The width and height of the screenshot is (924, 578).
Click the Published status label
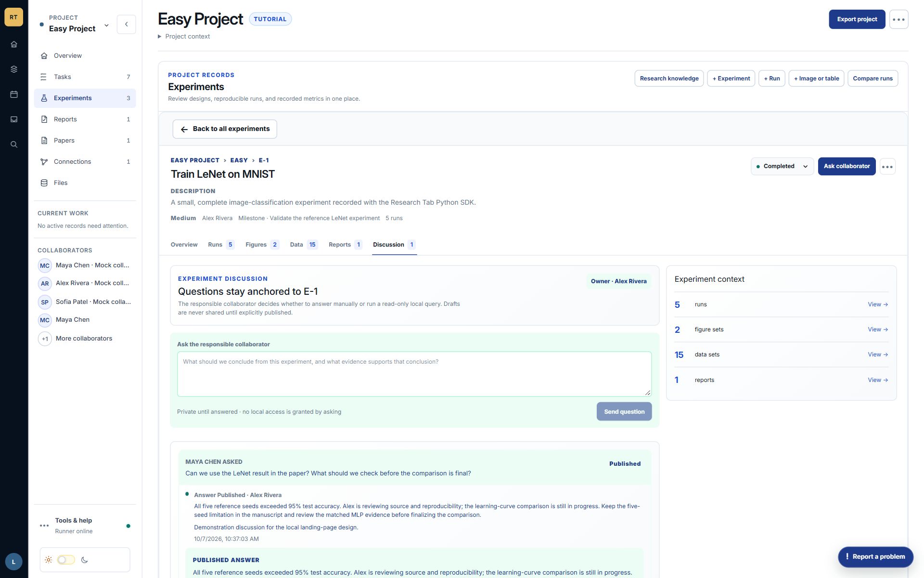click(x=625, y=464)
